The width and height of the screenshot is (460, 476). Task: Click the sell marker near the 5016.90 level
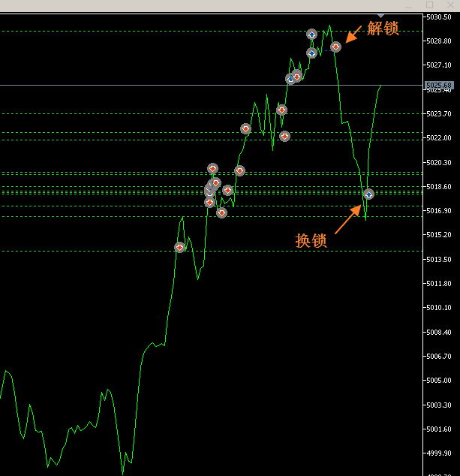[x=221, y=212]
